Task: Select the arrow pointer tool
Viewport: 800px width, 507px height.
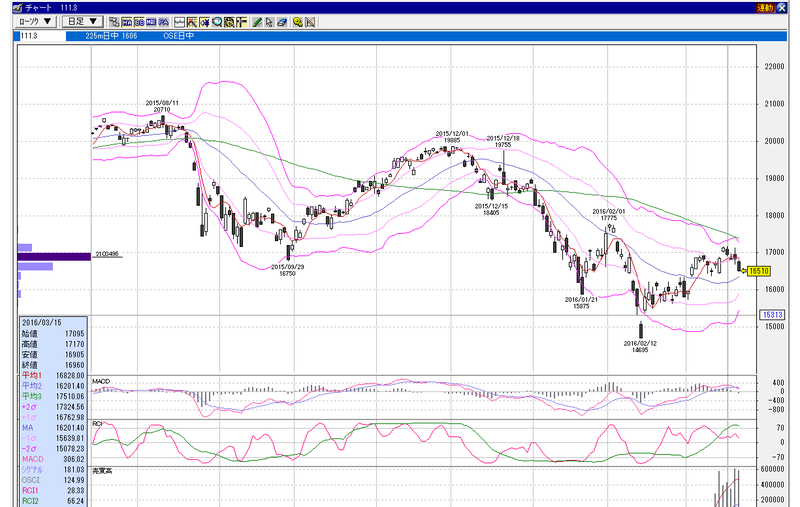Action: tap(269, 22)
